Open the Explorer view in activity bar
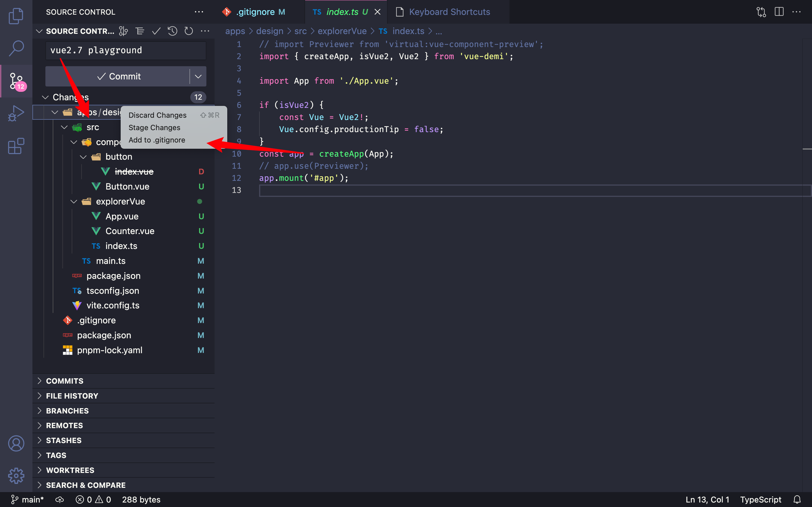The height and width of the screenshot is (507, 812). coord(16,16)
